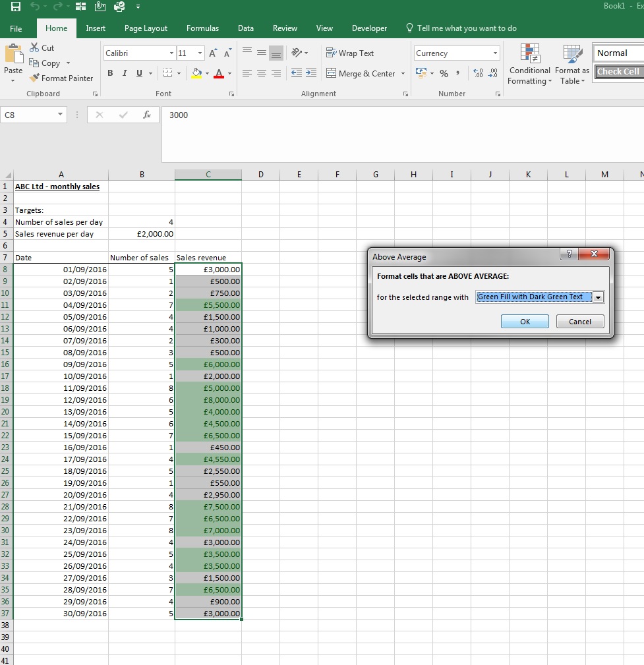Open Fill Color dropdown arrow
644x665 pixels.
[207, 73]
